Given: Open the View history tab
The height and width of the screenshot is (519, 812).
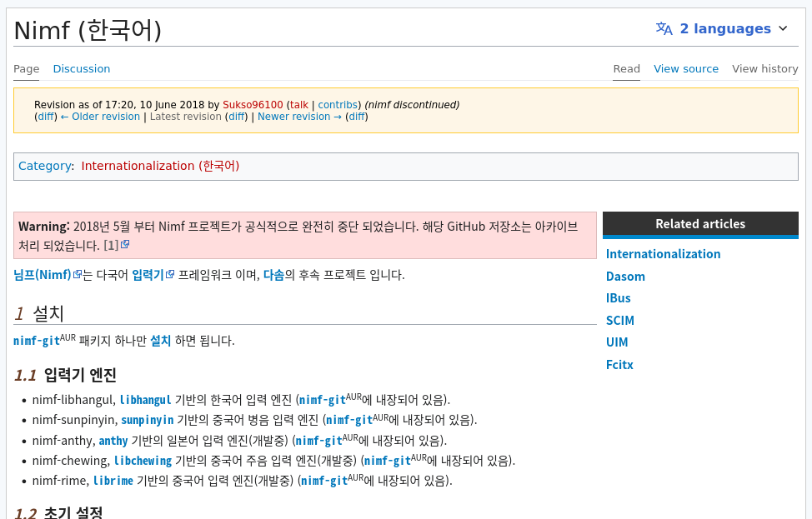Looking at the screenshot, I should tap(764, 69).
